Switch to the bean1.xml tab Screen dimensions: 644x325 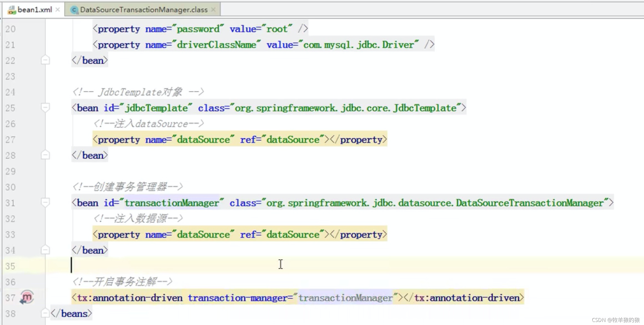(x=34, y=10)
